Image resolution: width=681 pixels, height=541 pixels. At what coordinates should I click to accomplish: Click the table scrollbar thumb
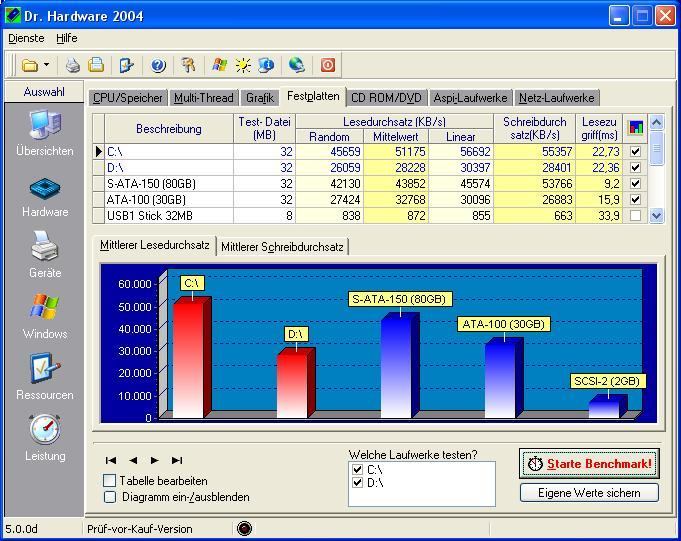click(656, 148)
